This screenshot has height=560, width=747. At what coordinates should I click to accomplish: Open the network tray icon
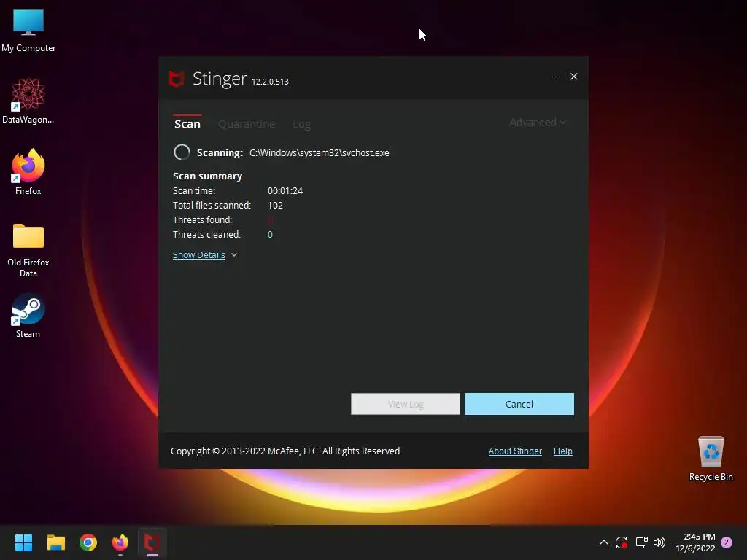coord(641,542)
